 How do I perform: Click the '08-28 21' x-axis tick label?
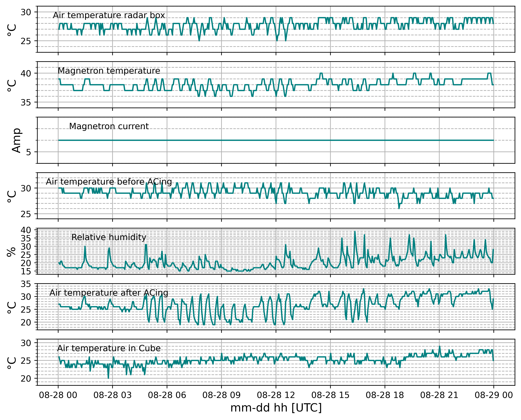point(439,395)
